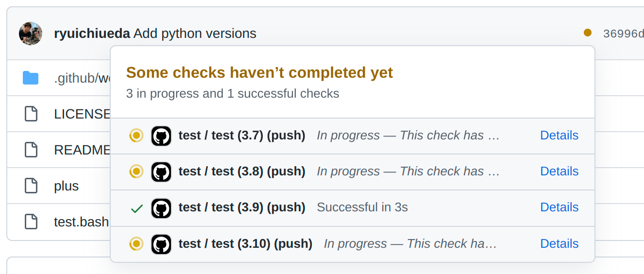
Task: Click the .github folder icon
Action: tap(31, 78)
